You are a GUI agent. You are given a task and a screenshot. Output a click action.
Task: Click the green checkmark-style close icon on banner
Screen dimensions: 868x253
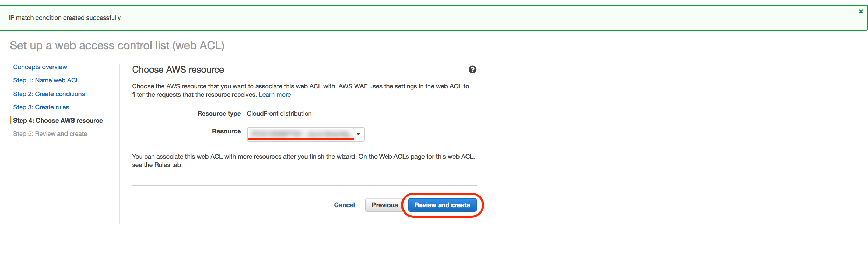[861, 11]
